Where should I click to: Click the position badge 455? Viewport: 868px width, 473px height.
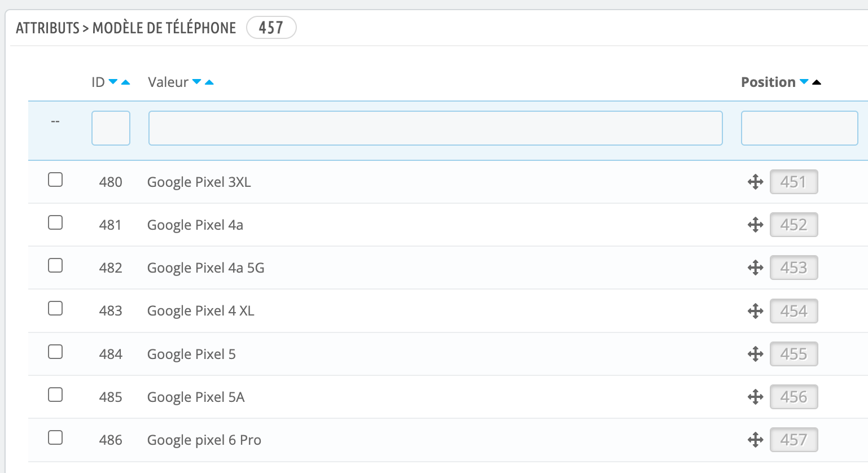click(794, 354)
